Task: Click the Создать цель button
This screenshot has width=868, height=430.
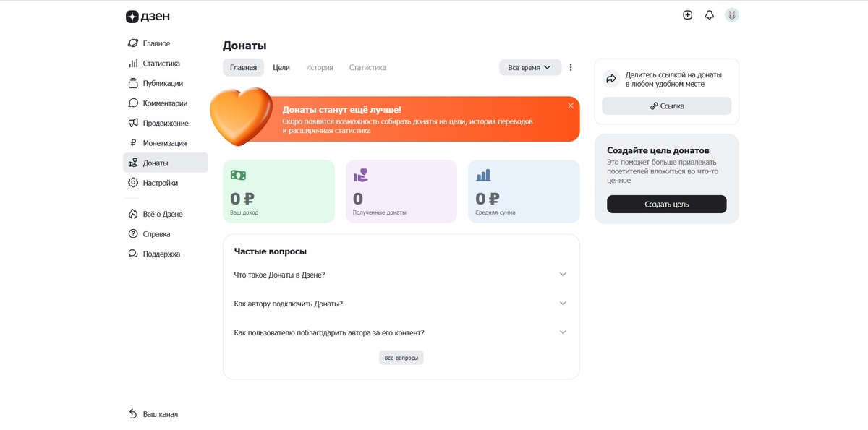Action: coord(667,204)
